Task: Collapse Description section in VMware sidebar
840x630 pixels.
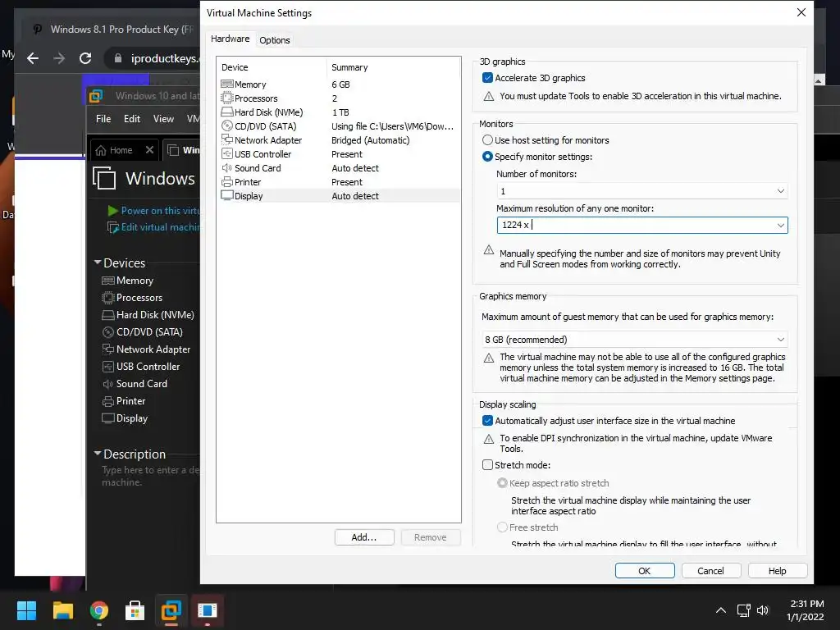Action: pyautogui.click(x=98, y=454)
